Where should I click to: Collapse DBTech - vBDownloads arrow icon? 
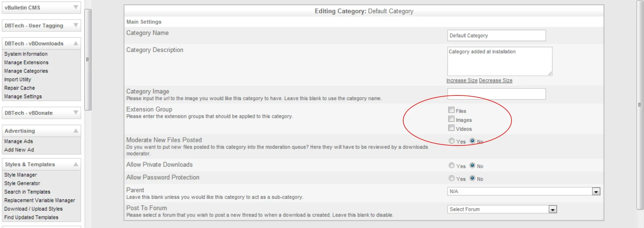click(x=76, y=43)
